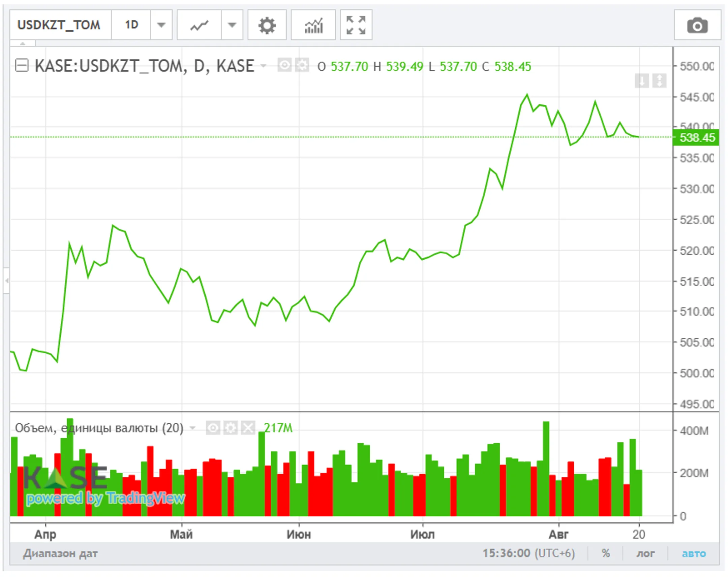Expand the 1D interval dropdown arrow
Viewport: 728px width, 577px height.
[161, 25]
